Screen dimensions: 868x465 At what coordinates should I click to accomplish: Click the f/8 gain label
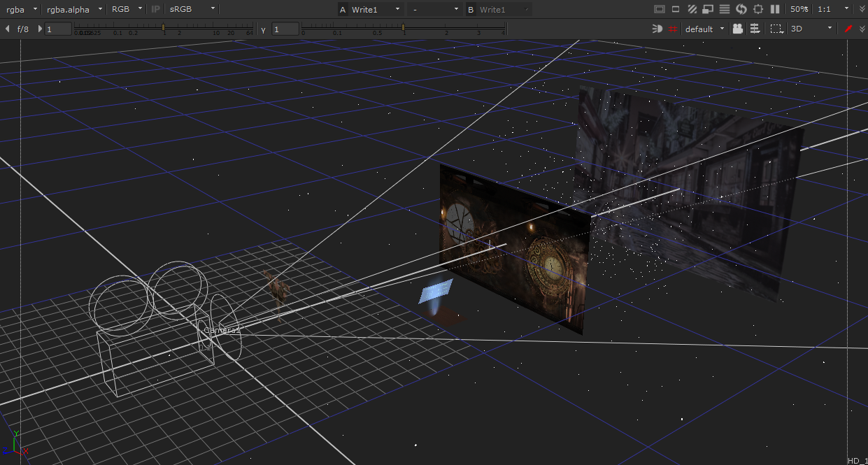pos(23,29)
